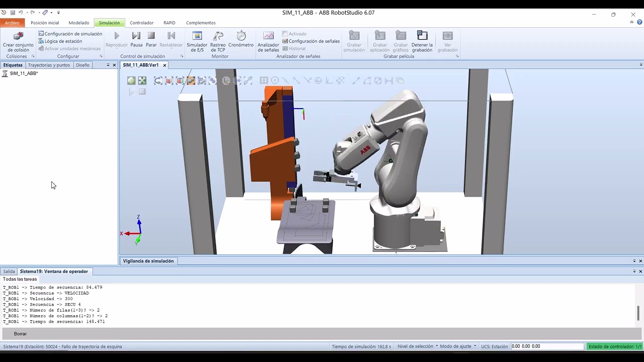Click Estado de controlador: 1/1 status

[x=615, y=346]
